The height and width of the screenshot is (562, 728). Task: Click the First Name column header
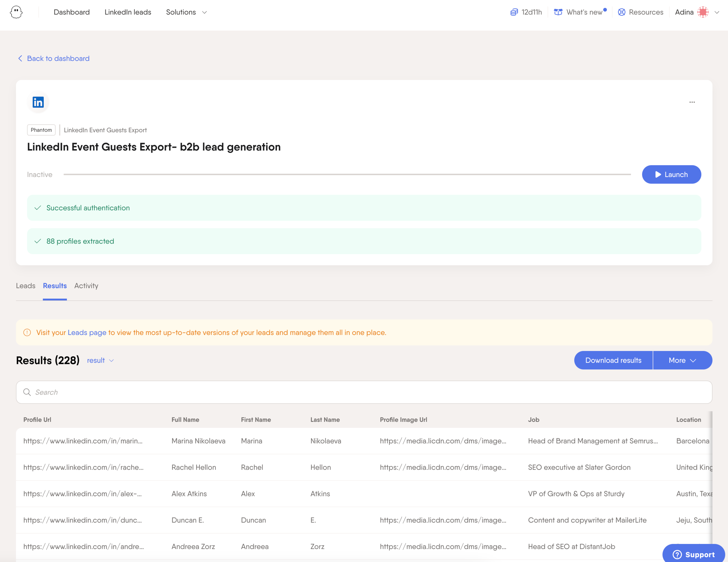[x=256, y=420]
